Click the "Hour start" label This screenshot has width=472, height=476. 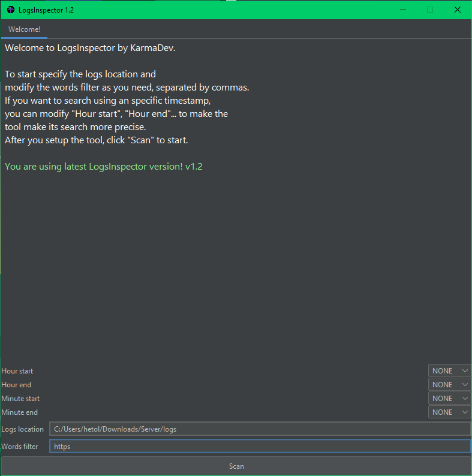pyautogui.click(x=17, y=371)
